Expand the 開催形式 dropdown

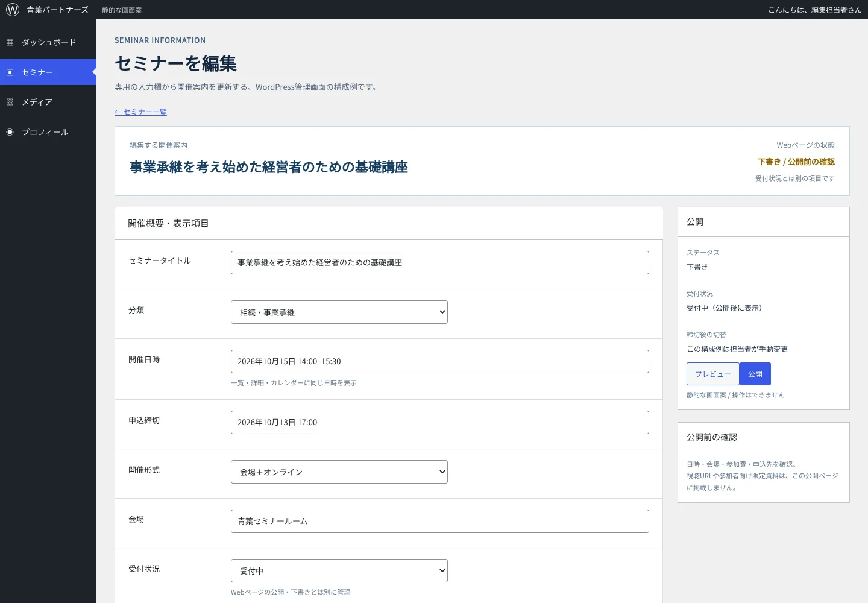point(339,472)
